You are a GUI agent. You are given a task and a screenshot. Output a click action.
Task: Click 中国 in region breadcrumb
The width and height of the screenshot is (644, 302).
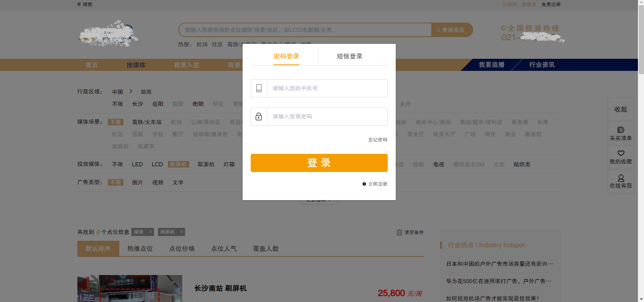(x=118, y=92)
